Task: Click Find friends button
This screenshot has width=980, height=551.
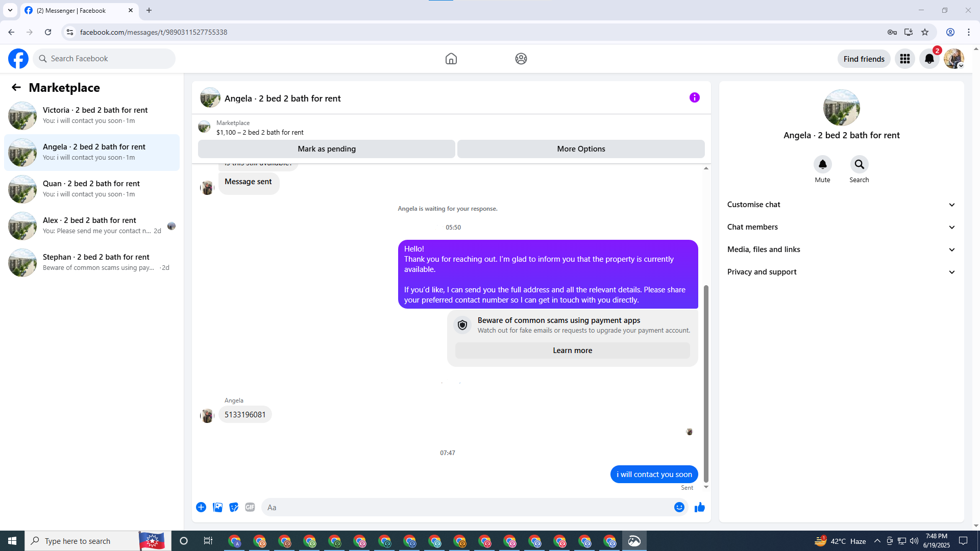Action: 864,59
